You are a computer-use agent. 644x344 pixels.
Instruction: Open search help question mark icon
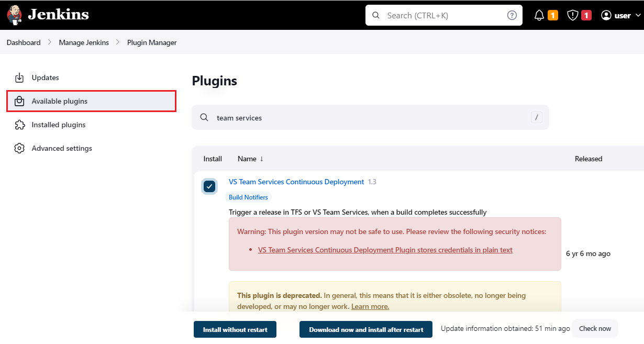pos(512,15)
